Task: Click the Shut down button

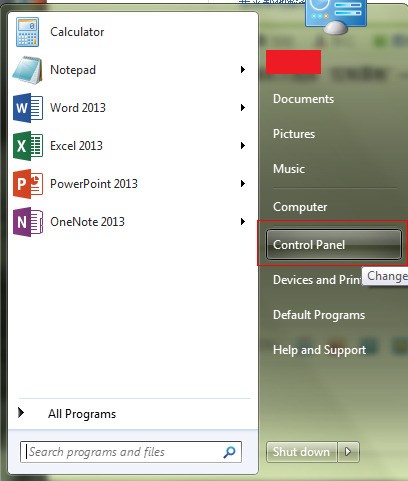Action: point(301,452)
